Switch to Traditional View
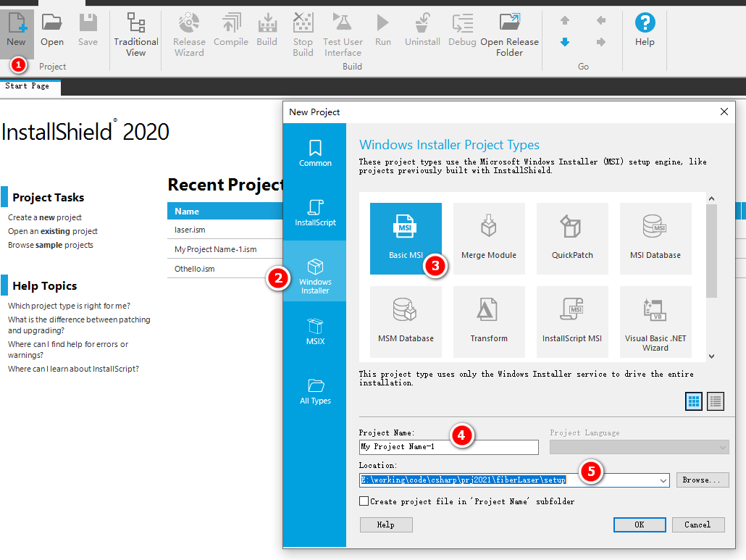The height and width of the screenshot is (560, 746). tap(136, 35)
